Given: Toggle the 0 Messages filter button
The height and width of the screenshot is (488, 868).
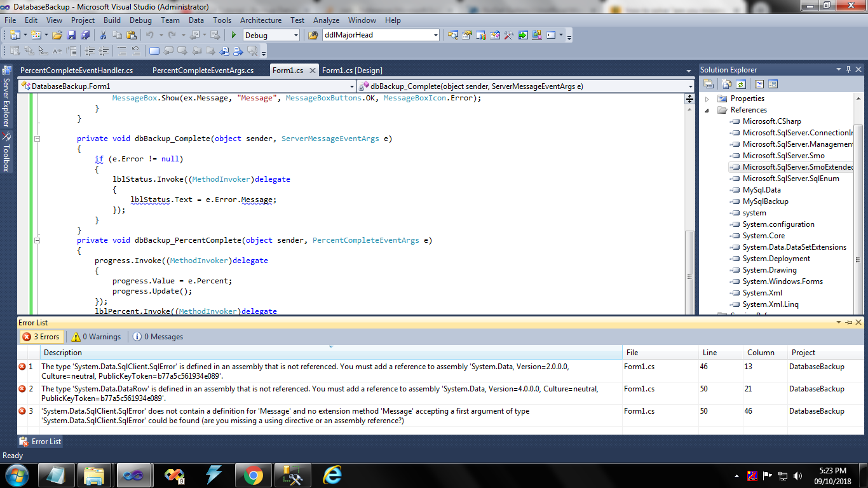Looking at the screenshot, I should pos(158,337).
